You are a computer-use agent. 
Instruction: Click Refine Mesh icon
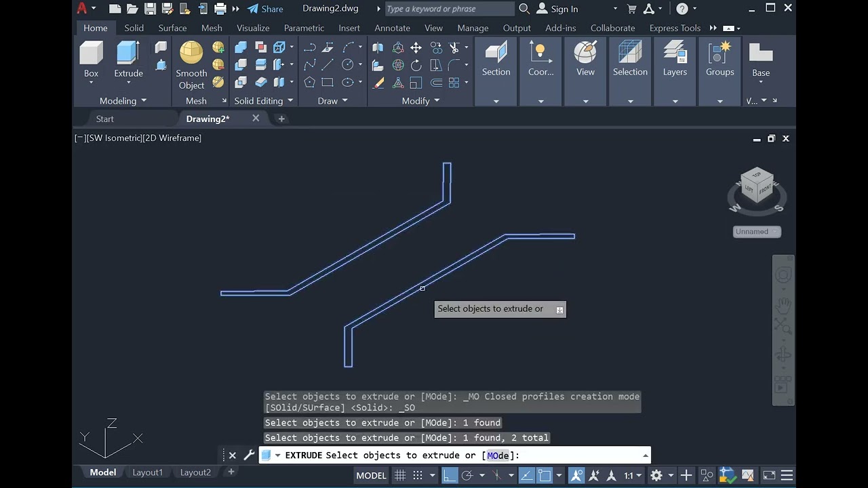pos(218,83)
